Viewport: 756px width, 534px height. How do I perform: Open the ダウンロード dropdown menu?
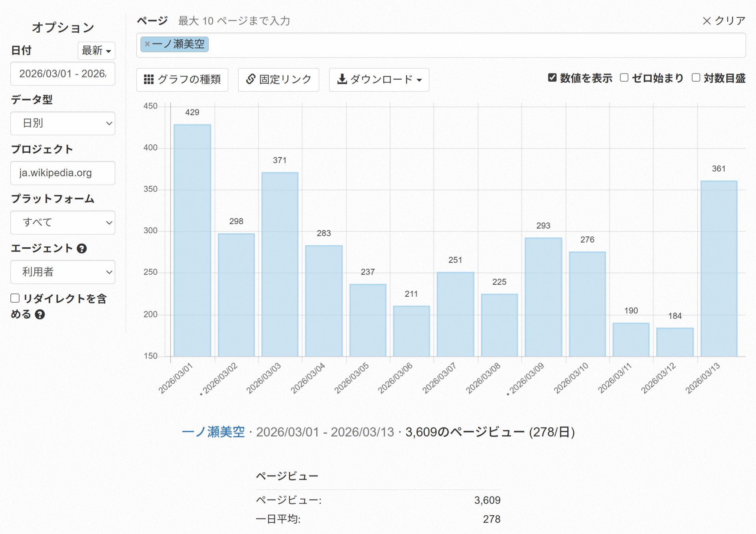(379, 80)
